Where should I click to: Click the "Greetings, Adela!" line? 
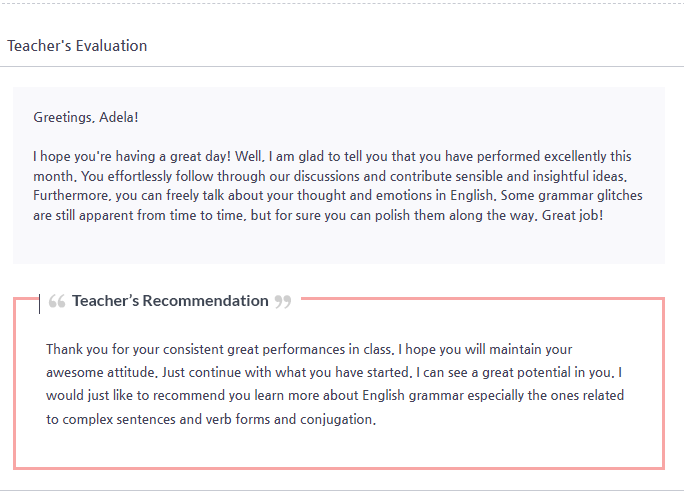click(86, 117)
